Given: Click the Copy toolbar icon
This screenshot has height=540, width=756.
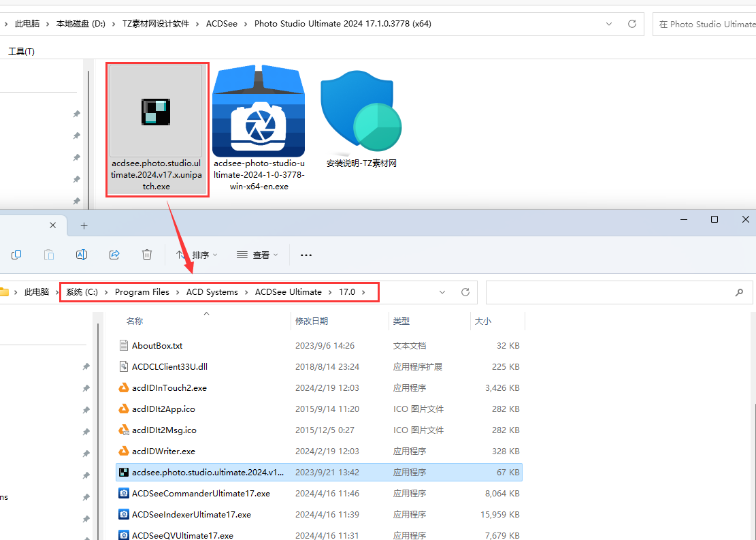Looking at the screenshot, I should [16, 254].
